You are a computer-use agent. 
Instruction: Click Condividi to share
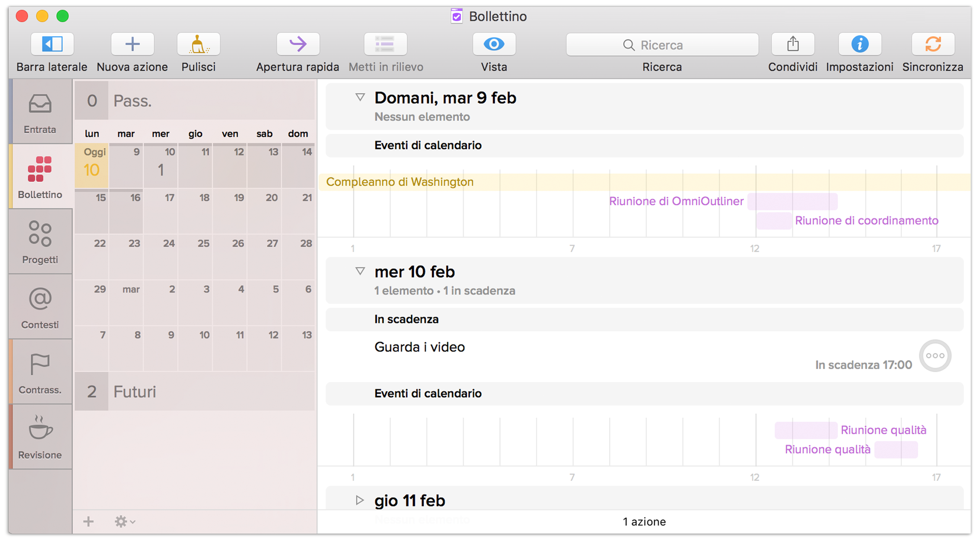tap(793, 44)
